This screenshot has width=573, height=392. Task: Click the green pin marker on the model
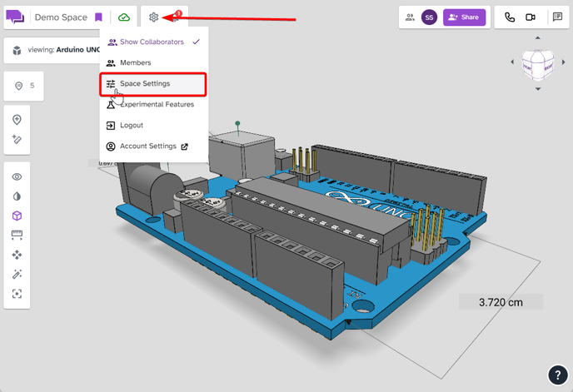coord(237,123)
